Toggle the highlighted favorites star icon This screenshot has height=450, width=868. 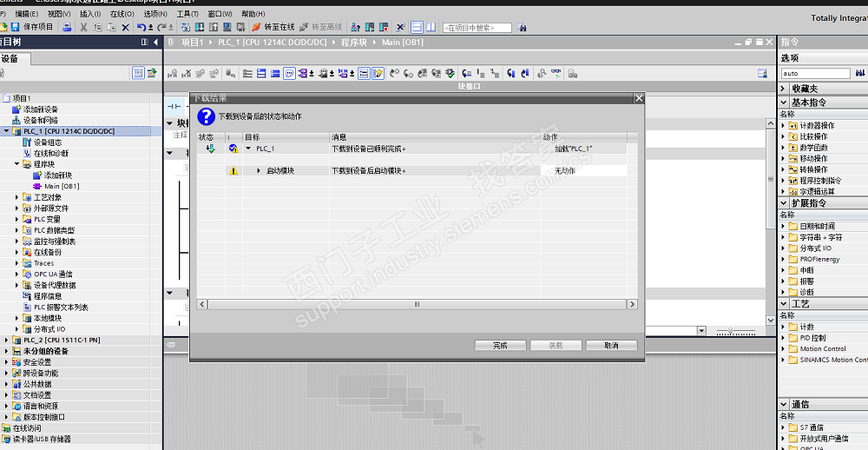point(378,73)
